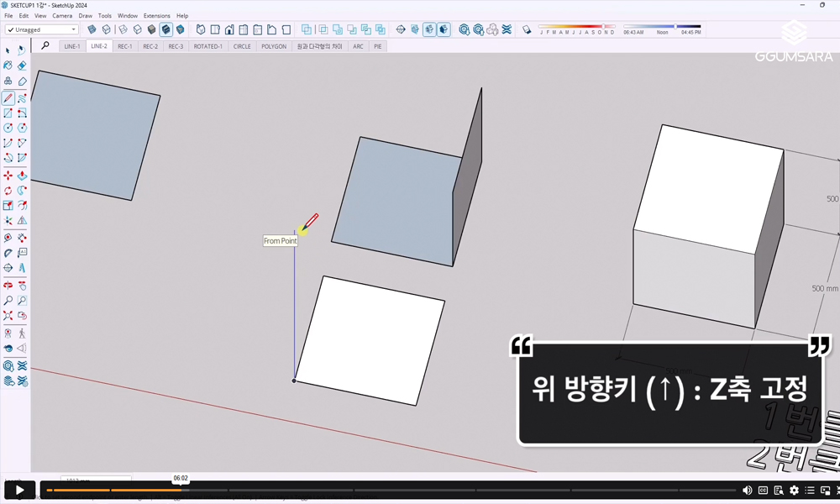The width and height of the screenshot is (840, 504).
Task: Select the Circle tool
Action: [x=8, y=128]
